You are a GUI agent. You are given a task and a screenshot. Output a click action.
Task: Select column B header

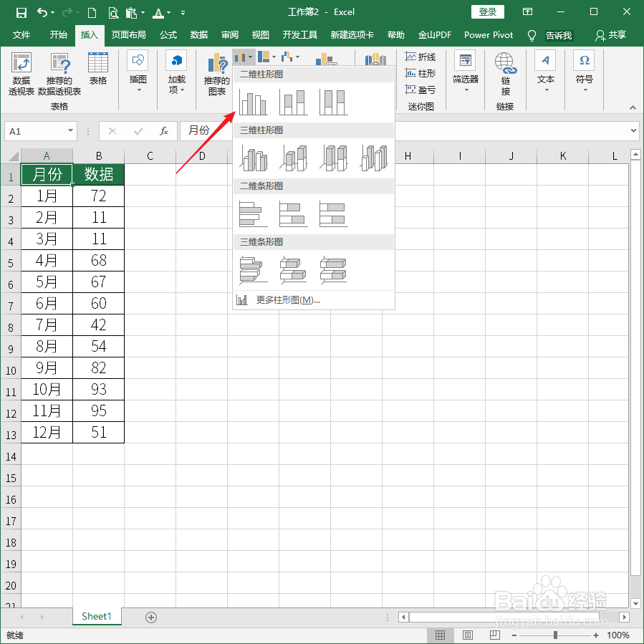tap(99, 155)
